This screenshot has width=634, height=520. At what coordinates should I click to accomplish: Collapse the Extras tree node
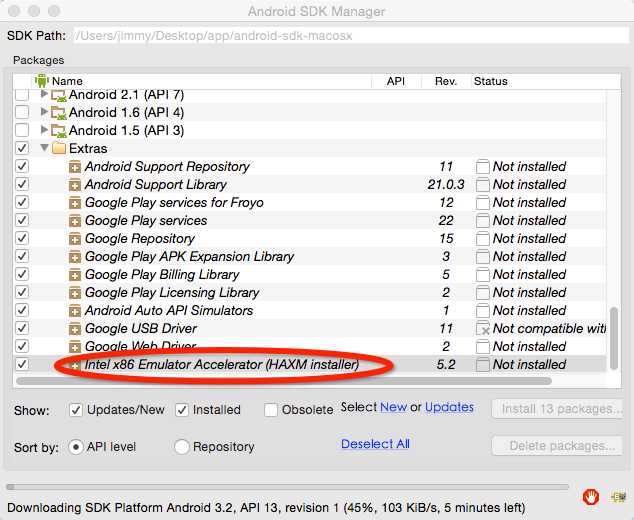44,148
